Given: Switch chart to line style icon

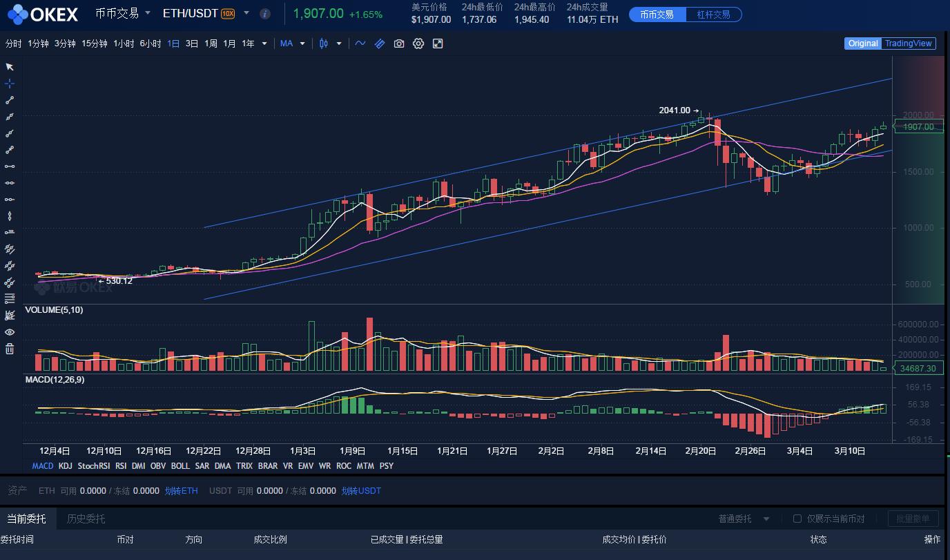Looking at the screenshot, I should pos(360,43).
